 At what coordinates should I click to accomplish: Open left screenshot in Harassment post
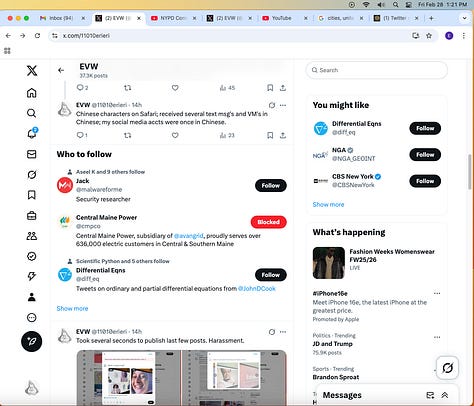pos(129,377)
